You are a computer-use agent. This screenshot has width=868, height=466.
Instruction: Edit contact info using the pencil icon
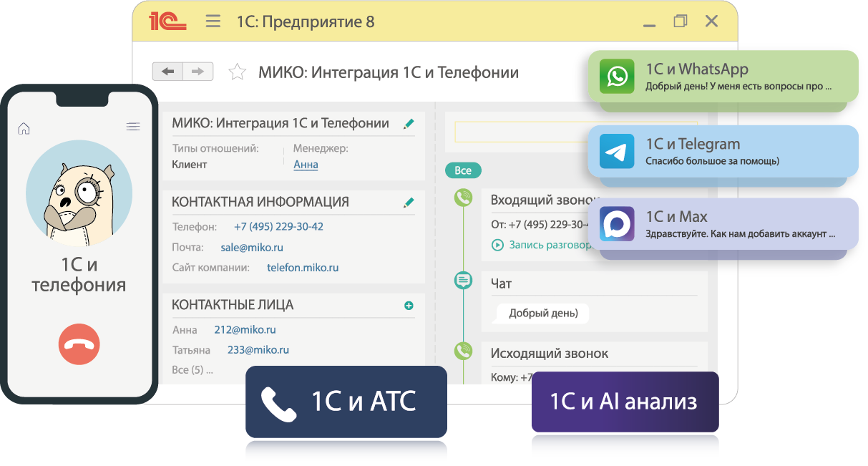coord(409,203)
